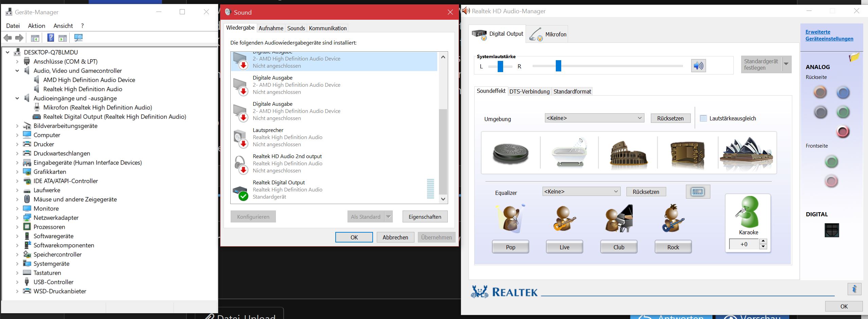Open the Datei menu
868x319 pixels.
13,26
